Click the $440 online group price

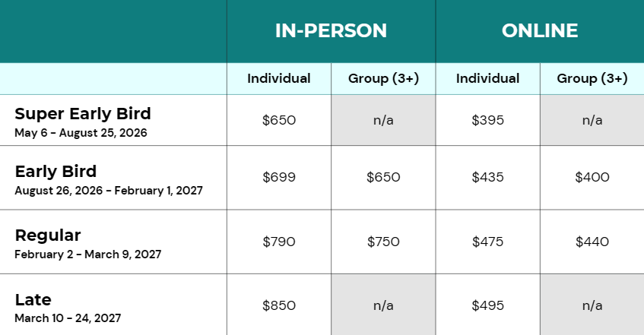click(x=592, y=242)
